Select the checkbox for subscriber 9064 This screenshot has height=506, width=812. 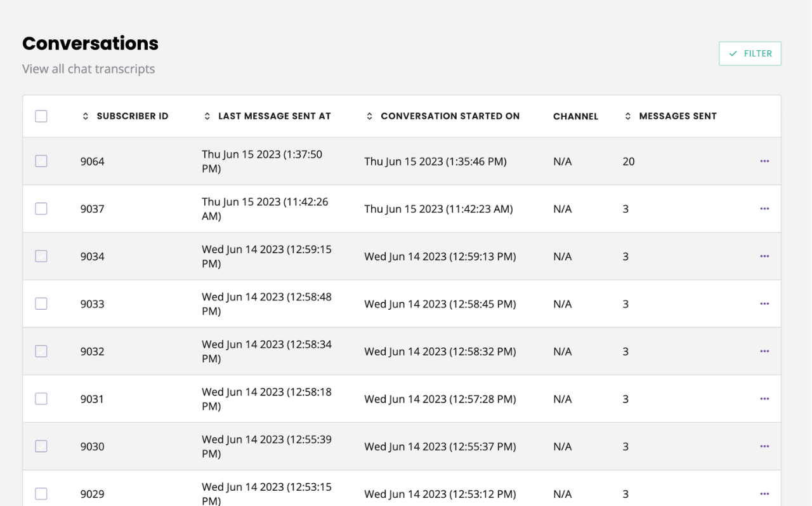(x=41, y=161)
